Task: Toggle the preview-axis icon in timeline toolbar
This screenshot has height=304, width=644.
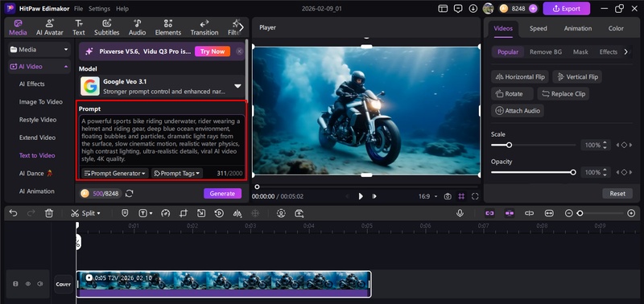Action: pyautogui.click(x=529, y=213)
